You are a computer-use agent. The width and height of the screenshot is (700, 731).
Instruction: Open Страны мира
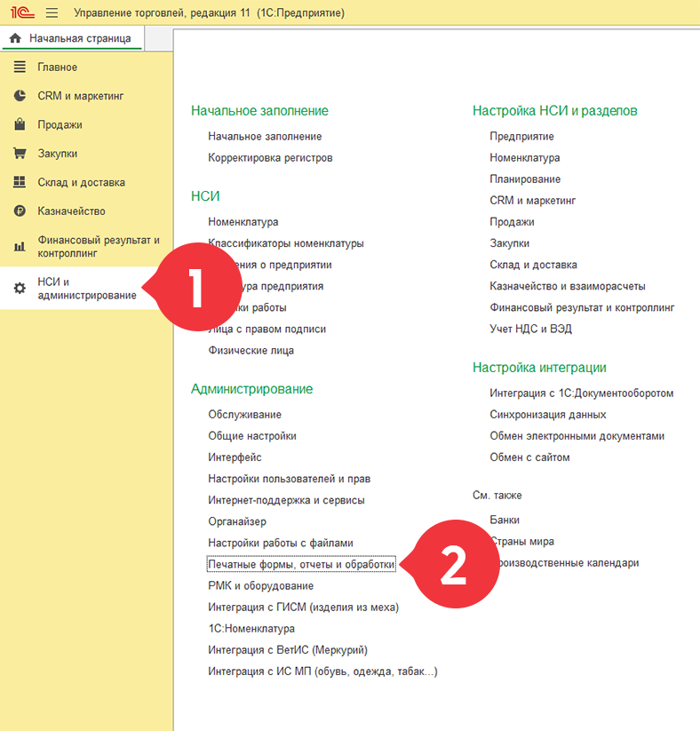pyautogui.click(x=523, y=542)
